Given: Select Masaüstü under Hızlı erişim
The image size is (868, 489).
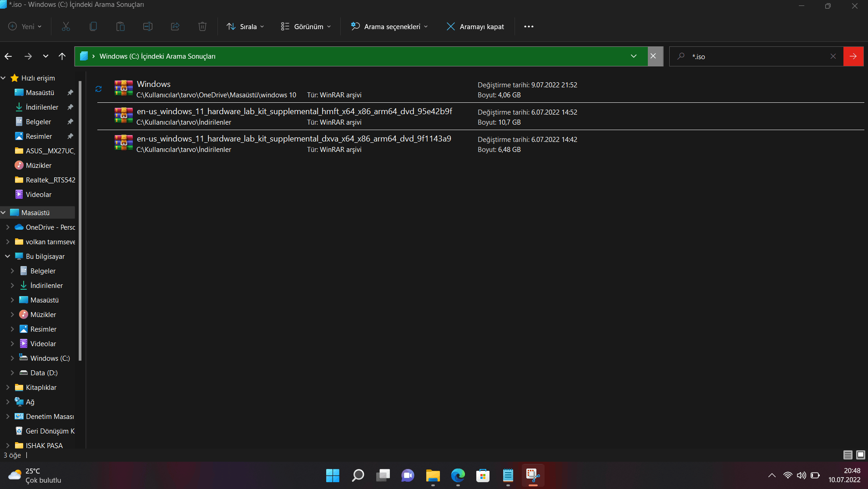Looking at the screenshot, I should click(x=40, y=93).
